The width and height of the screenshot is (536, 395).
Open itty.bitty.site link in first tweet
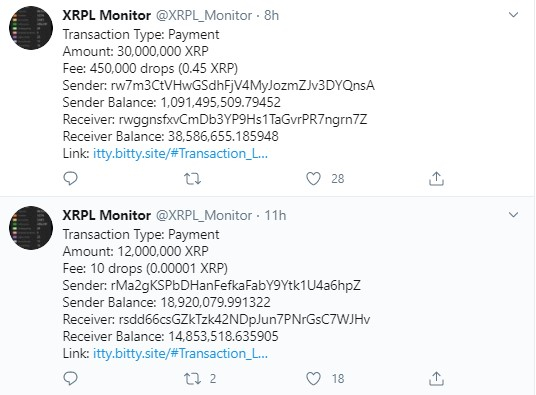(x=180, y=154)
